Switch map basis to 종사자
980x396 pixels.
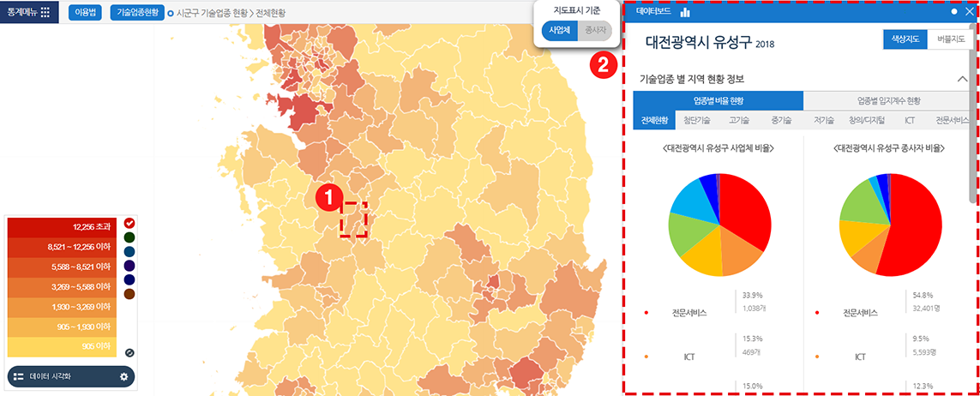click(594, 30)
